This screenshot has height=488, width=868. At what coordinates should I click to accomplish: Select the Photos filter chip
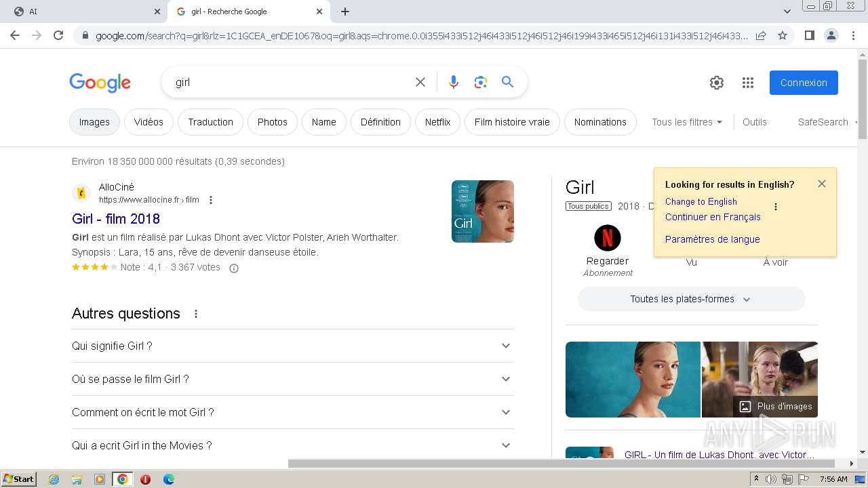click(273, 122)
